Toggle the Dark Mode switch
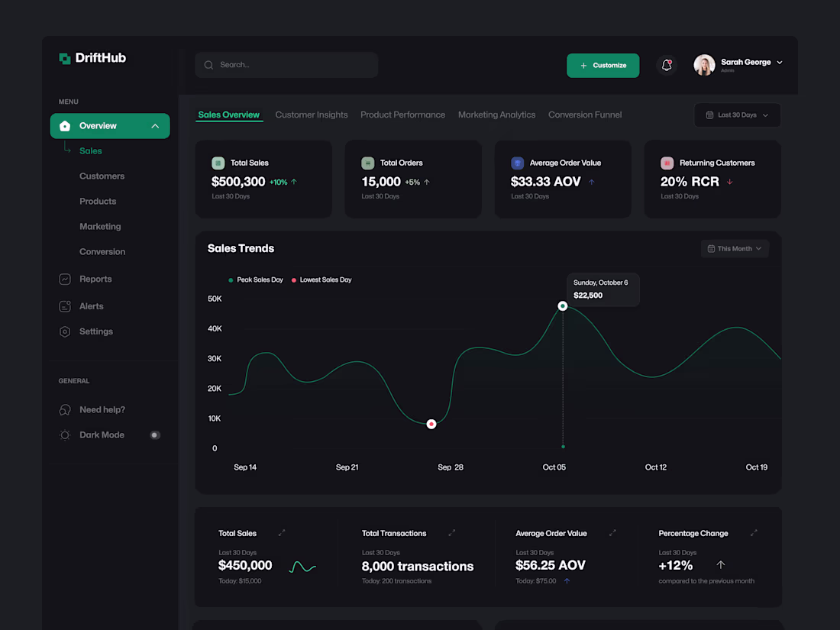 point(155,435)
